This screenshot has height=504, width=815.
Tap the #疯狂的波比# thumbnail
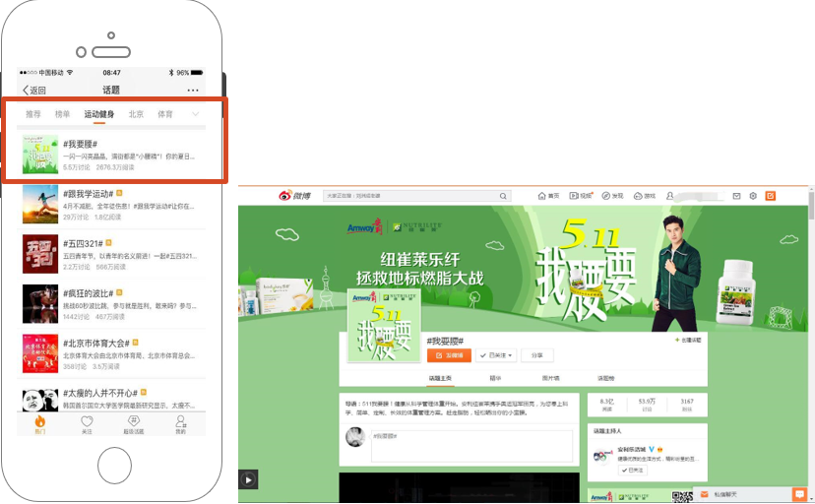coord(40,304)
